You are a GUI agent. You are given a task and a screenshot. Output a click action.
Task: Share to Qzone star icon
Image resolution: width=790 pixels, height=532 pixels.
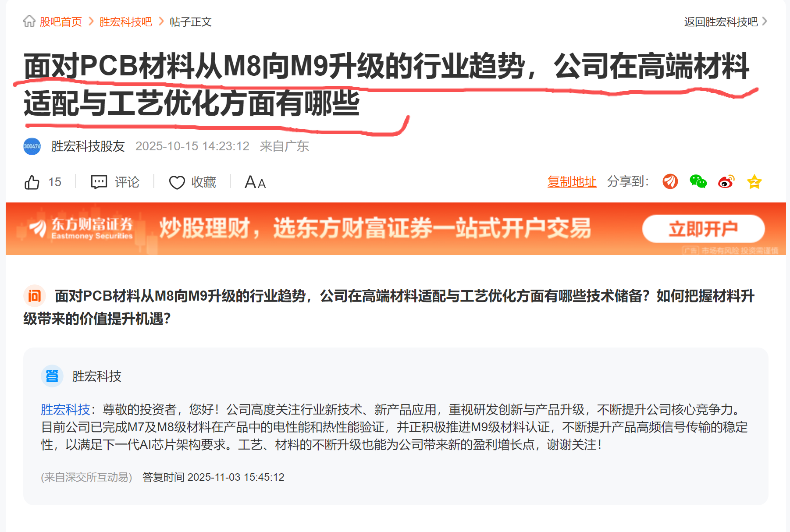tap(754, 181)
